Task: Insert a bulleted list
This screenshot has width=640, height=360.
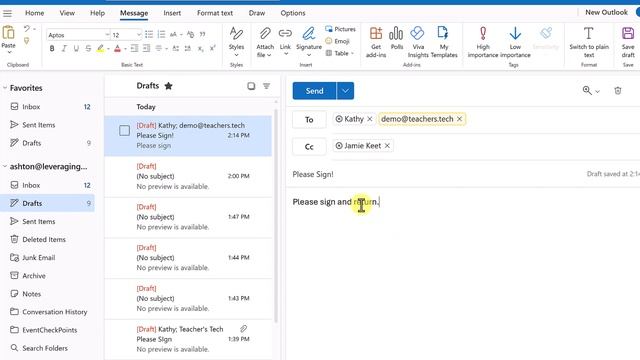Action: [x=149, y=35]
